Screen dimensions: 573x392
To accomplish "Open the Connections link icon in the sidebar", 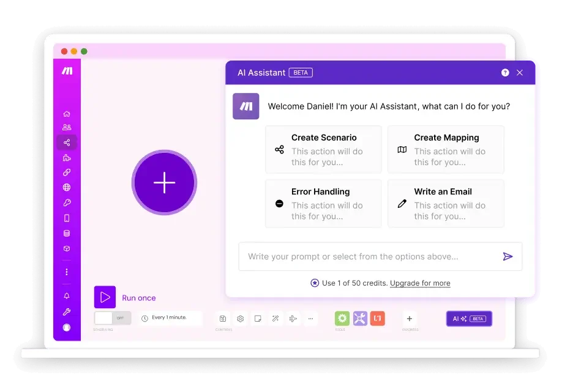I will 67,172.
